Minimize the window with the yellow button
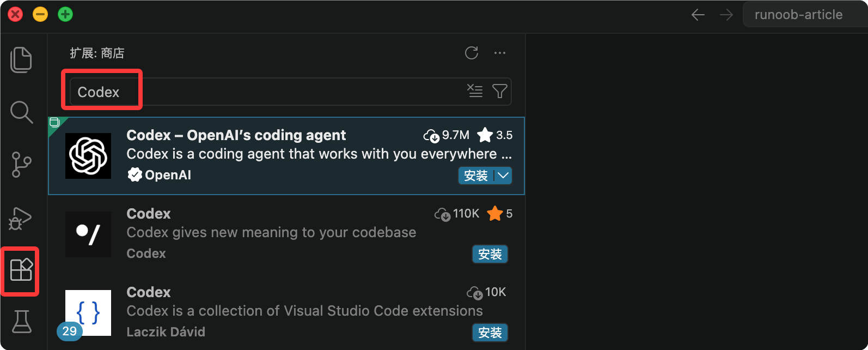This screenshot has width=868, height=350. coord(40,14)
